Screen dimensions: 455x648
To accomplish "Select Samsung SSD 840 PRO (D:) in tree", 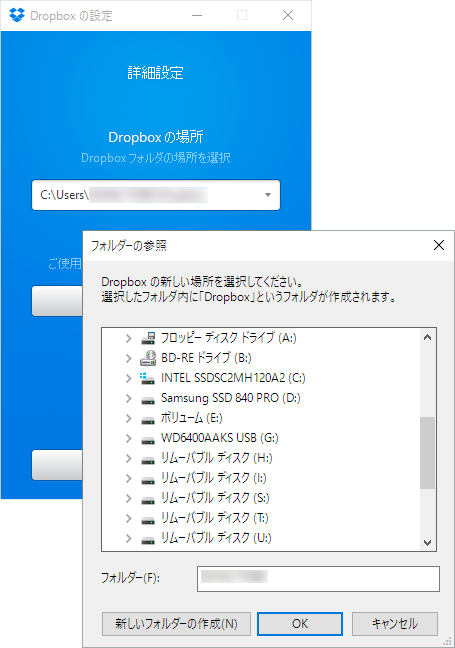I will 231,398.
